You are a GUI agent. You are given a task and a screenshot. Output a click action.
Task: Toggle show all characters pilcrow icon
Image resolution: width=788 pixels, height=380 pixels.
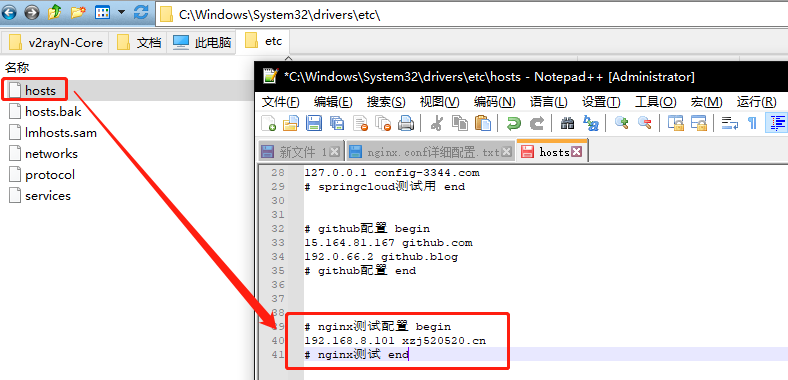[752, 123]
